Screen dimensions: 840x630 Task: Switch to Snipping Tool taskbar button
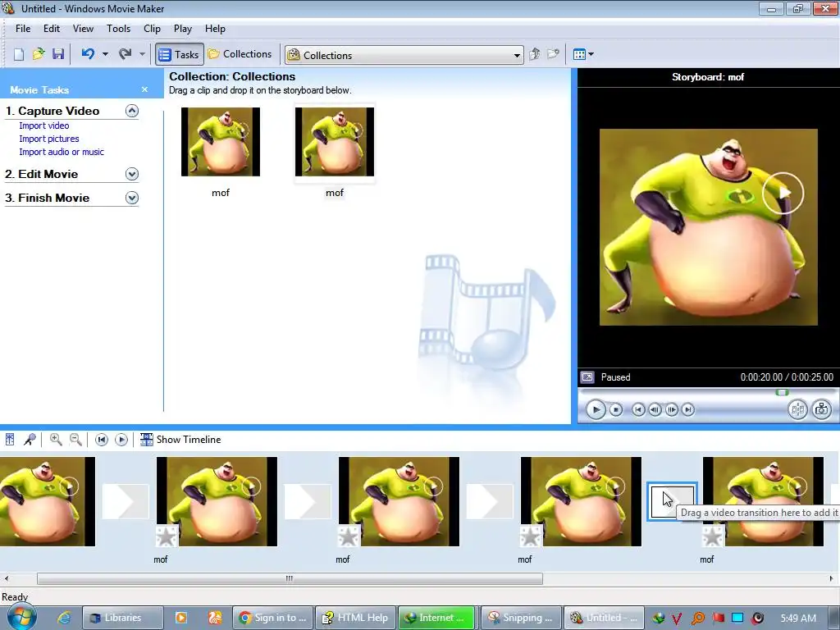(521, 618)
